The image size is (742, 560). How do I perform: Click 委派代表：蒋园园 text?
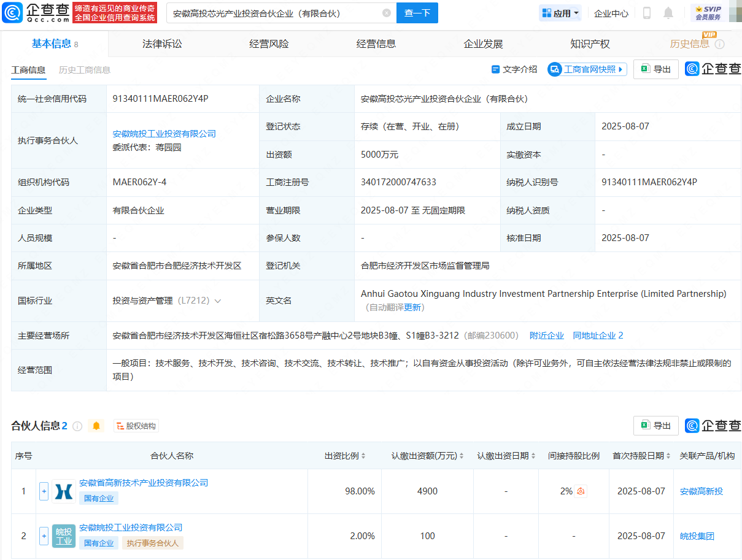point(147,147)
